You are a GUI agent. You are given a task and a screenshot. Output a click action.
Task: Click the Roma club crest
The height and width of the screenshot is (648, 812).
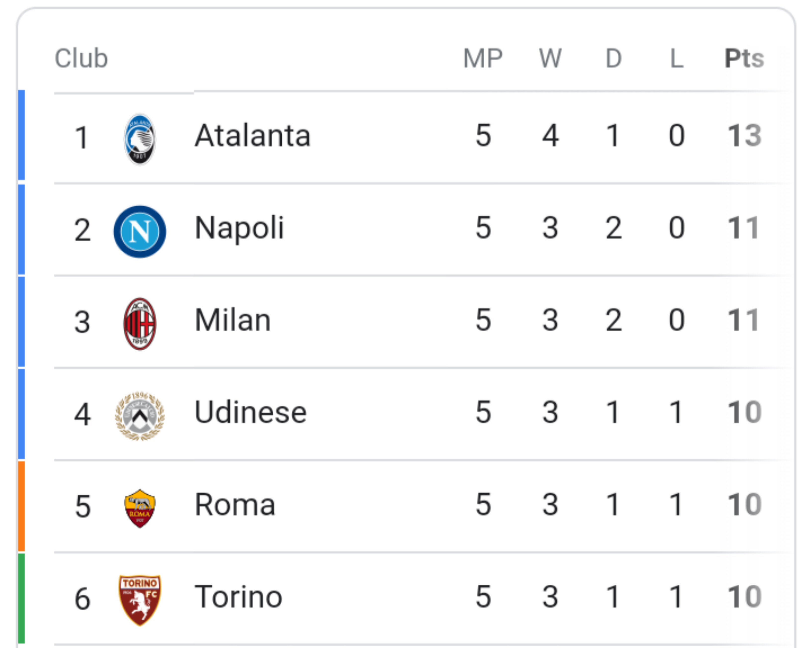(x=140, y=508)
